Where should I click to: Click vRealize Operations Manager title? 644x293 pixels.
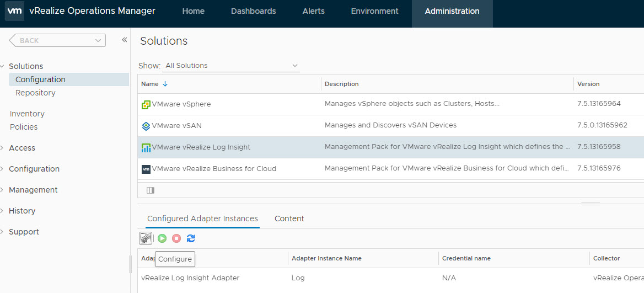93,11
